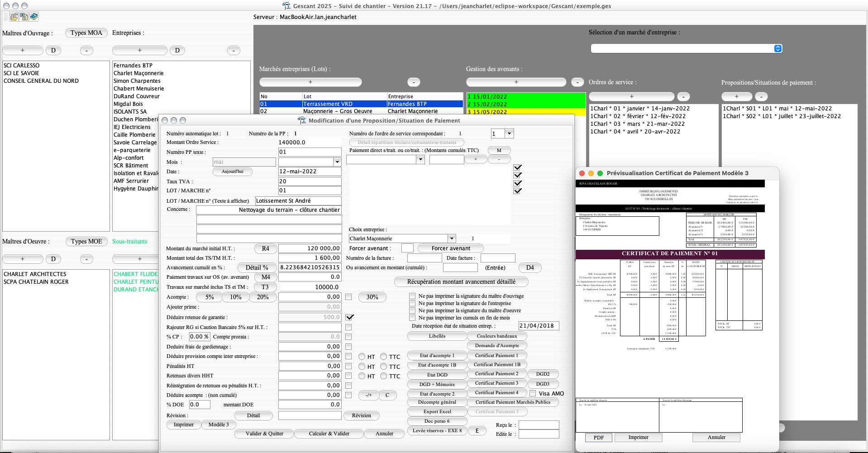
Task: Click Aujourd'hui to set today's date
Action: click(233, 172)
